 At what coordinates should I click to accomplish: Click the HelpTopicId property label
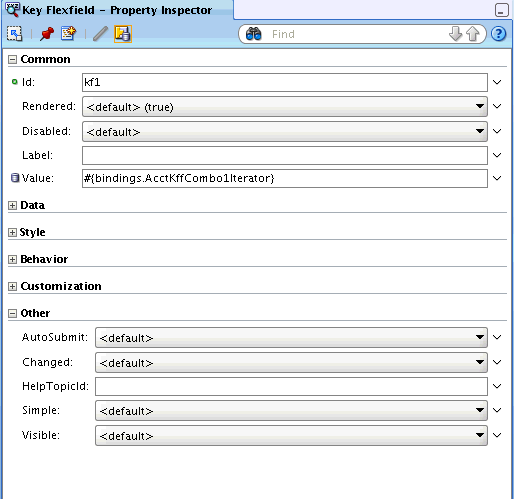point(56,386)
